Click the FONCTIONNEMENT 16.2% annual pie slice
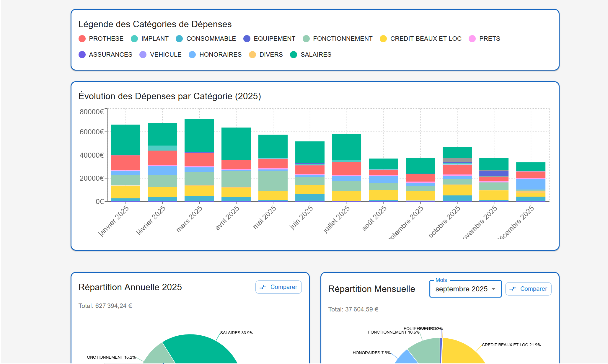Viewport: 608px width, 364px height. point(159,355)
